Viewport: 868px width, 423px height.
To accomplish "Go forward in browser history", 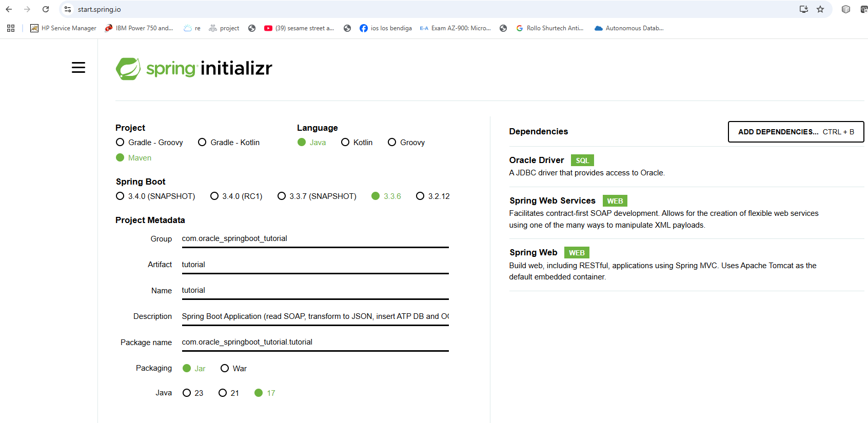I will (27, 9).
